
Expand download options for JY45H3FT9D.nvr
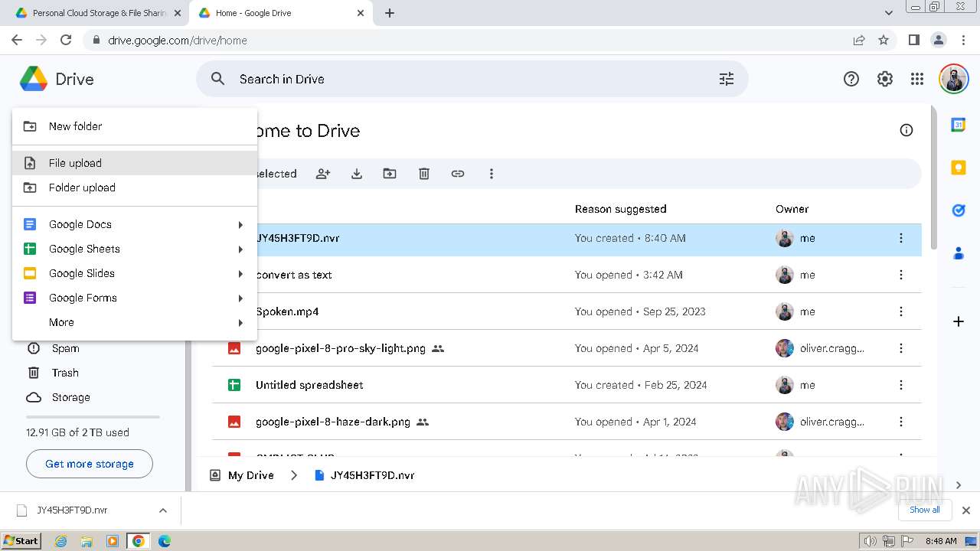pos(162,510)
